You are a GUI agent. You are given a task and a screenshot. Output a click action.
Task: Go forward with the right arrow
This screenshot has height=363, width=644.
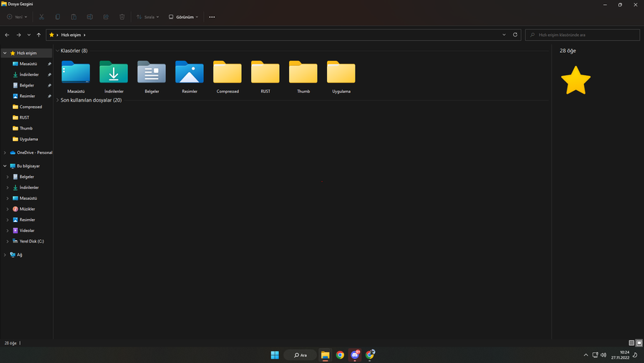19,35
